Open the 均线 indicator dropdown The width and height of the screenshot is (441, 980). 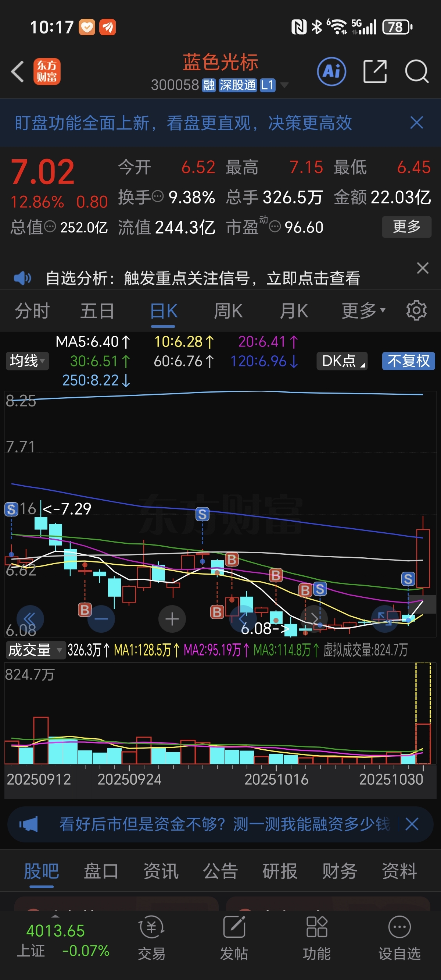[x=27, y=361]
